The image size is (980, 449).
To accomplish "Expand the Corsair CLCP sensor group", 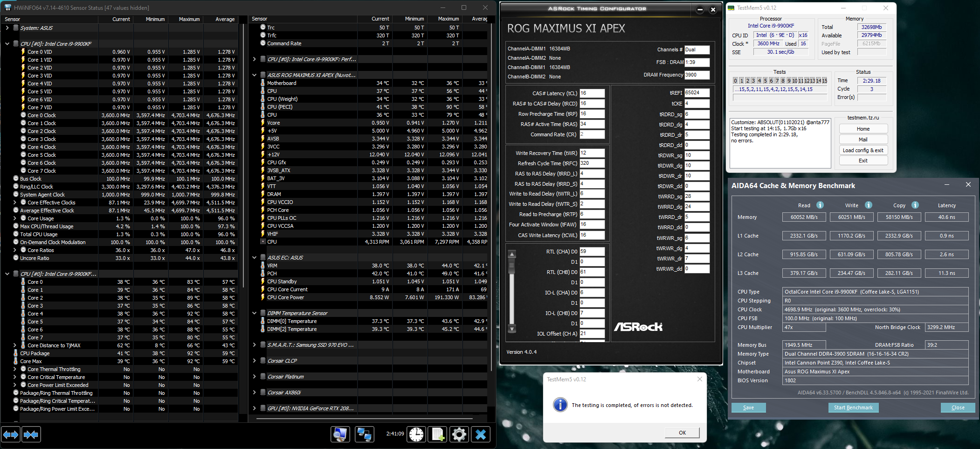I will (254, 361).
